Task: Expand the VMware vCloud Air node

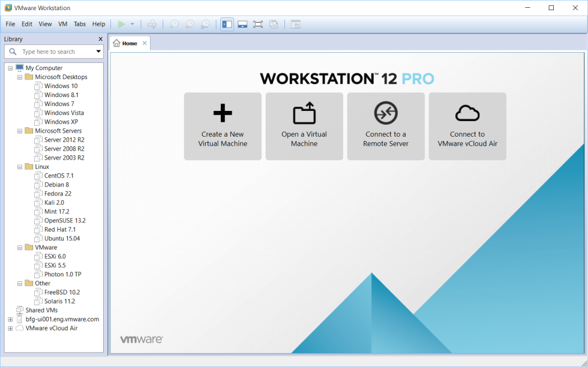Action: coord(10,329)
